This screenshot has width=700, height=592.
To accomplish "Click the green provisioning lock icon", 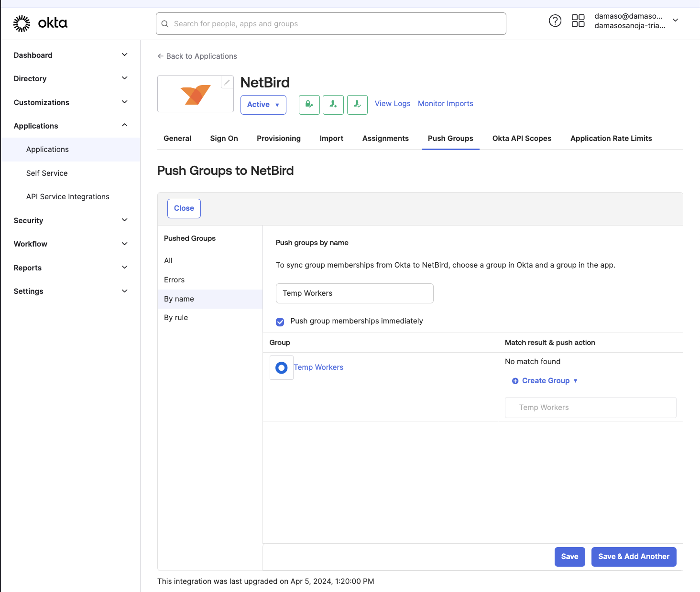I will coord(309,105).
